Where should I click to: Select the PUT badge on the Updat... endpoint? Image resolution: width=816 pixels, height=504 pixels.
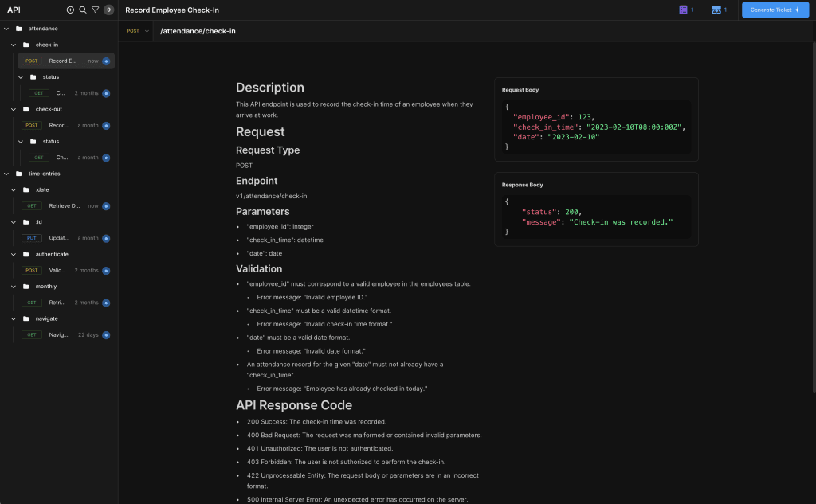point(30,238)
